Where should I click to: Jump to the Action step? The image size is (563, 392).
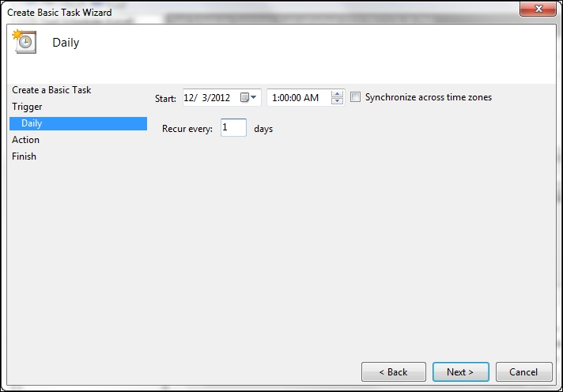[x=25, y=140]
